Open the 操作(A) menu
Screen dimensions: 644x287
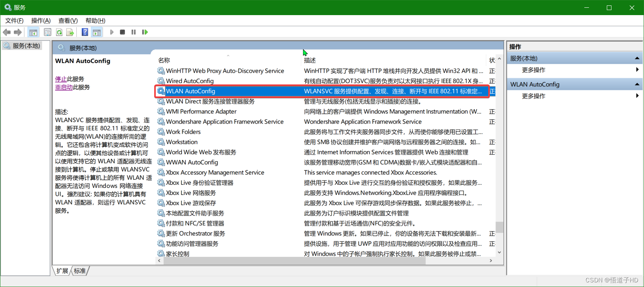(x=41, y=21)
